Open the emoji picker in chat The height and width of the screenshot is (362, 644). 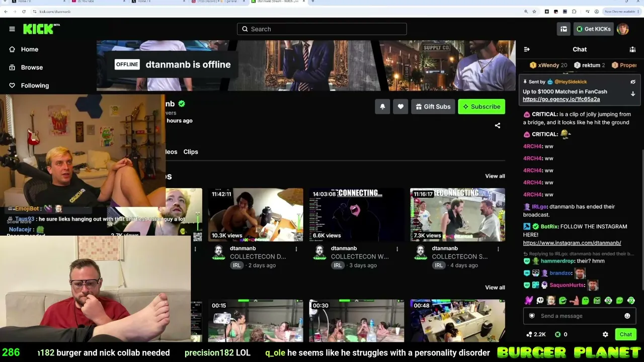pos(627,316)
